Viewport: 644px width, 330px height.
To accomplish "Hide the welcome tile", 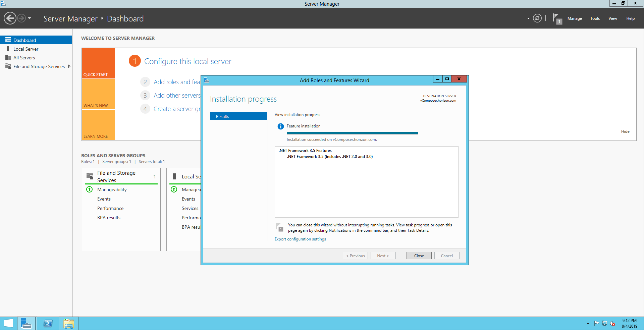I will tap(625, 131).
